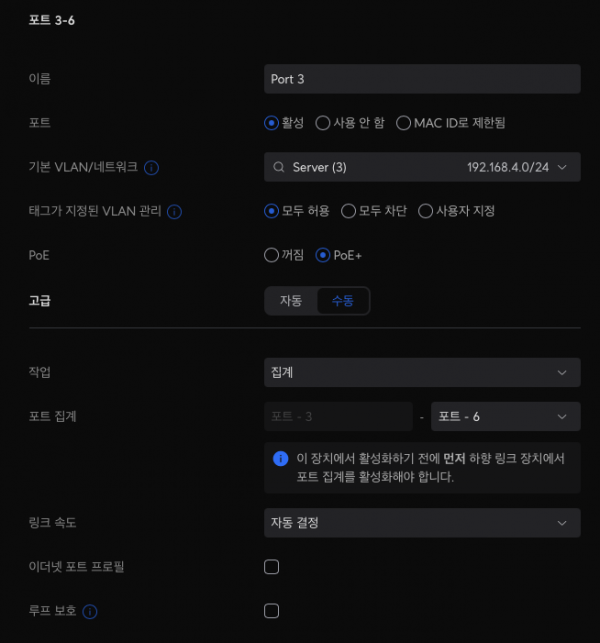Switch advanced mode to 자동 tab
Screen dimensions: 600x643
click(x=291, y=301)
